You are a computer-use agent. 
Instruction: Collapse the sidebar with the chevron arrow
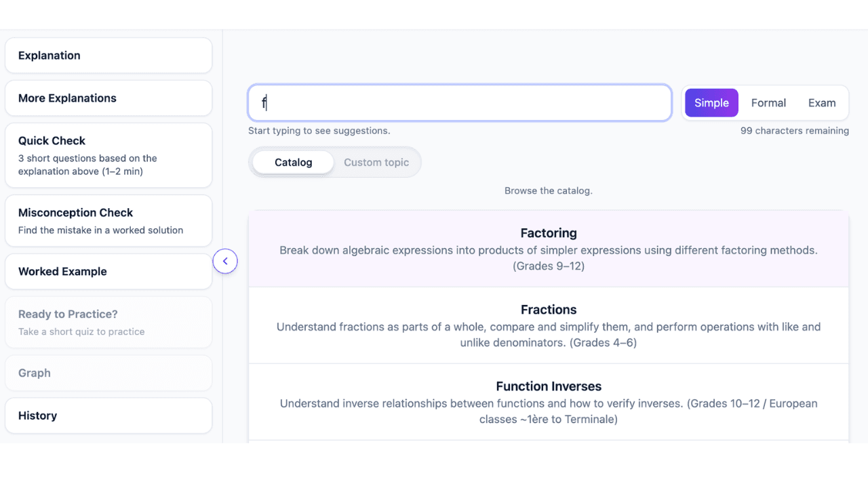tap(225, 261)
